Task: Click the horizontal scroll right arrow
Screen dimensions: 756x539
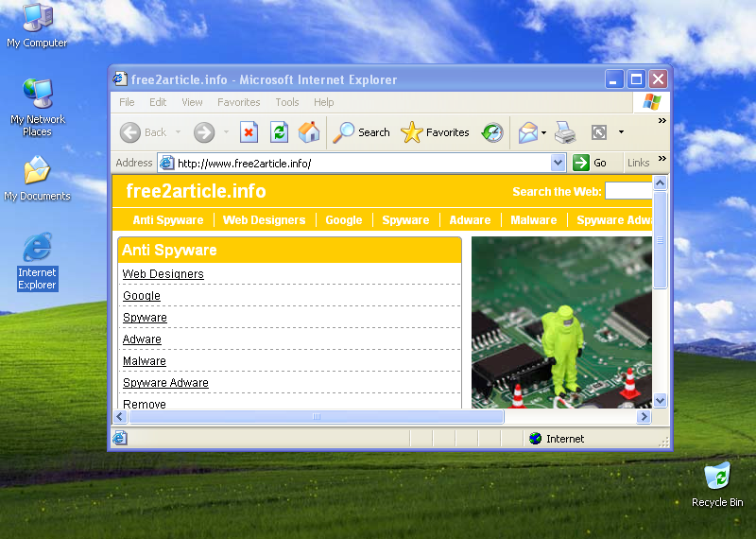Action: [644, 416]
